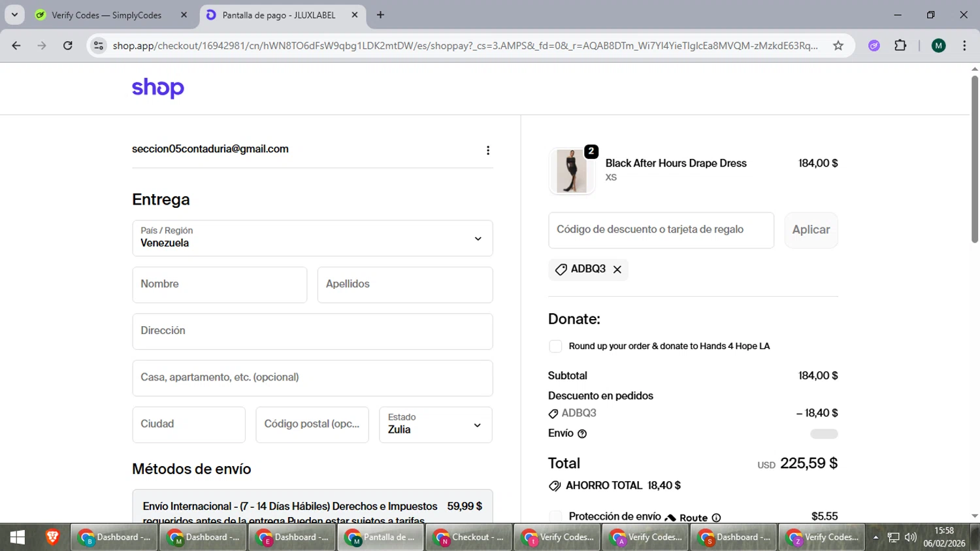The width and height of the screenshot is (980, 551).
Task: Click the seccion05contaduria@gmail.com email text
Action: [210, 149]
